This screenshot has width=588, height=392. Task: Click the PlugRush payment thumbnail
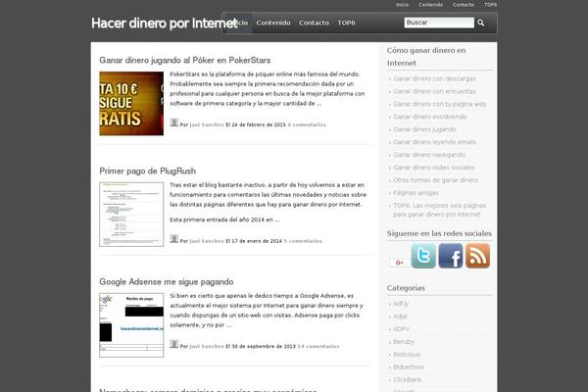131,215
